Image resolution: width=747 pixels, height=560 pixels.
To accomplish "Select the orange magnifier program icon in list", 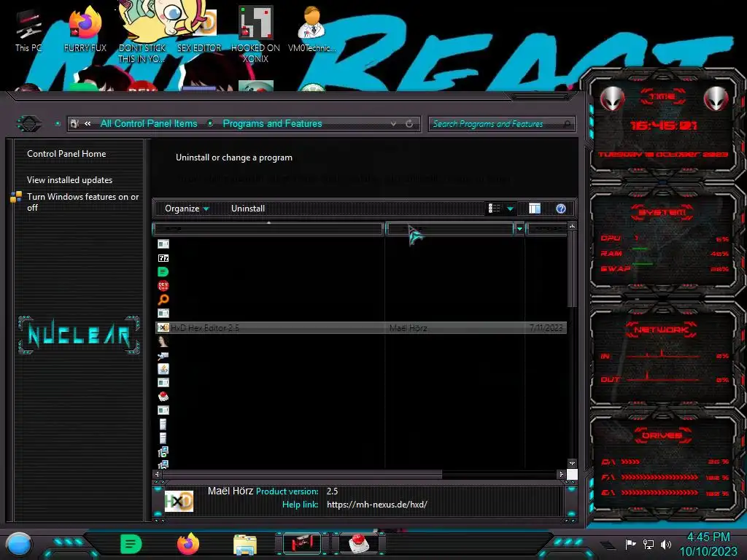I will pos(163,300).
